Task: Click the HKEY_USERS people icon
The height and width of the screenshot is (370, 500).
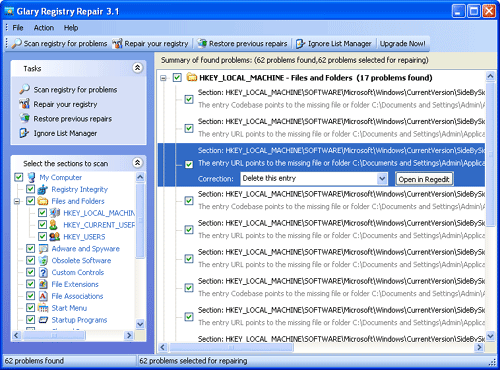Action: 55,237
